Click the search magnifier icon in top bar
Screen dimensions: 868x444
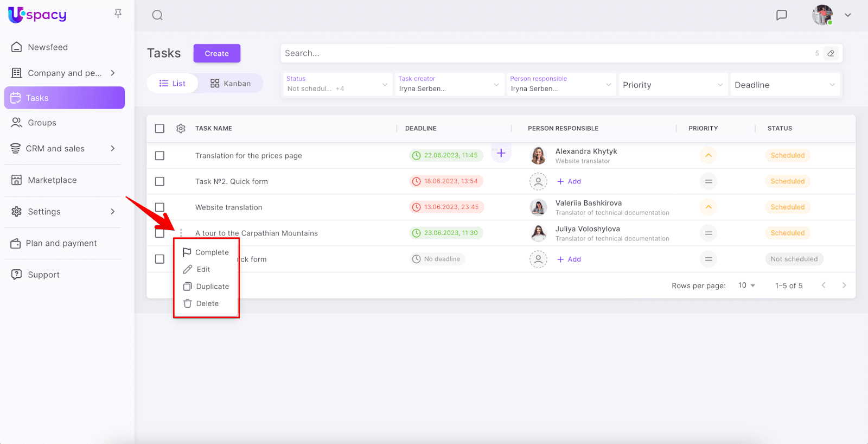(x=157, y=15)
